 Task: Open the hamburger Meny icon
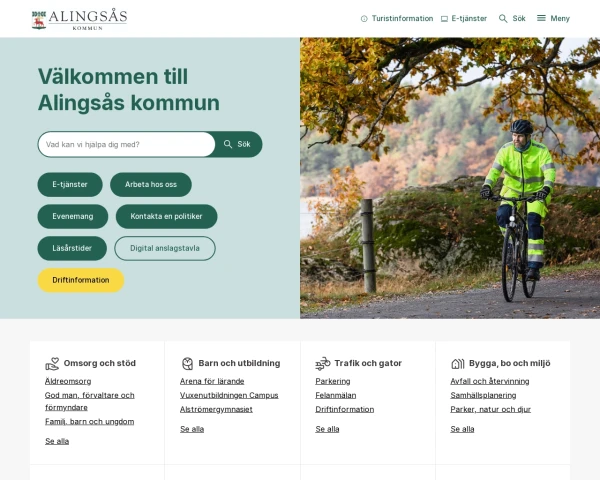pyautogui.click(x=541, y=18)
